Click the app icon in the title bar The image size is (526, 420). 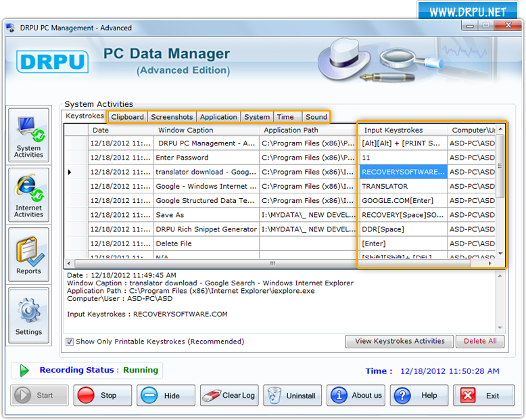pyautogui.click(x=10, y=28)
